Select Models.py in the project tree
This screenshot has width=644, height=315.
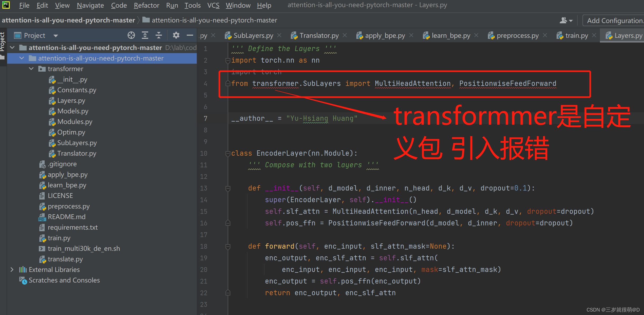pyautogui.click(x=69, y=111)
